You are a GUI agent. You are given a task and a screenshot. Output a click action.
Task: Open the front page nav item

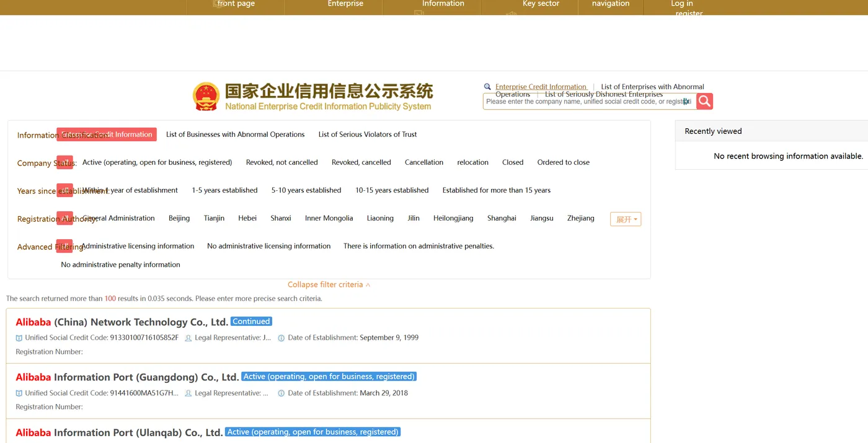coord(236,4)
